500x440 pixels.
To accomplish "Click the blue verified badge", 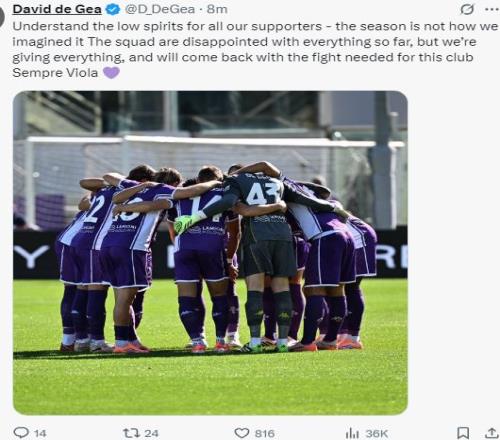I will 113,9.
